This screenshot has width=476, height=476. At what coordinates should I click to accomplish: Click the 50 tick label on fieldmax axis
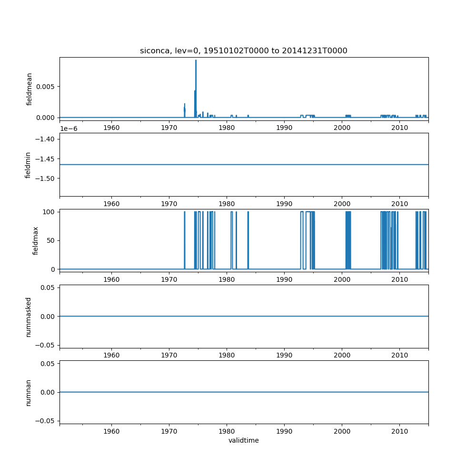[x=51, y=240]
